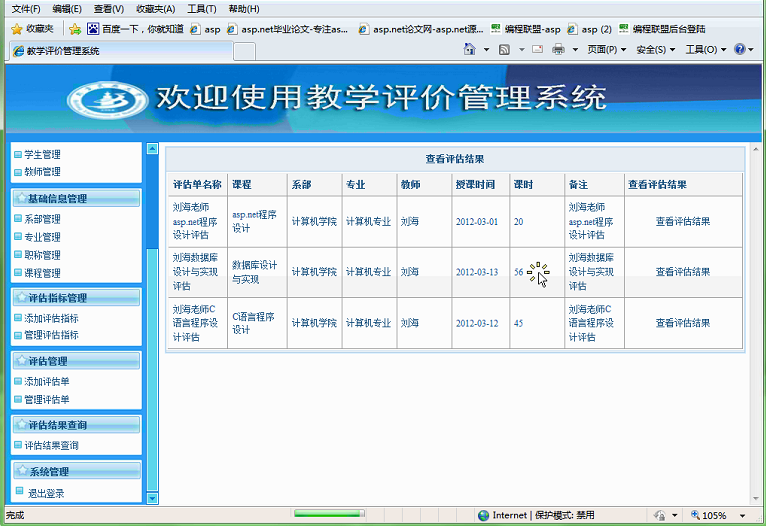Image resolution: width=766 pixels, height=526 pixels.
Task: Select the 教学评价管理系统 browser tab
Action: (x=121, y=51)
